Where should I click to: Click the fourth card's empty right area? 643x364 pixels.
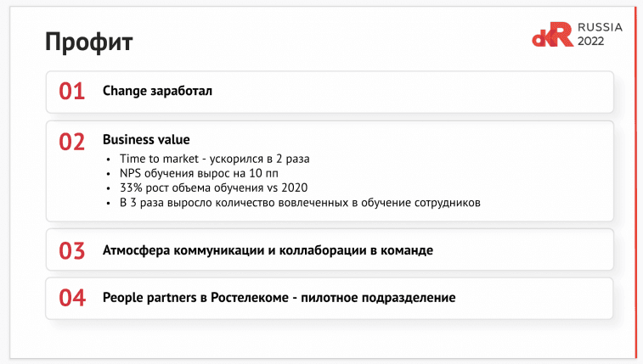point(544,298)
